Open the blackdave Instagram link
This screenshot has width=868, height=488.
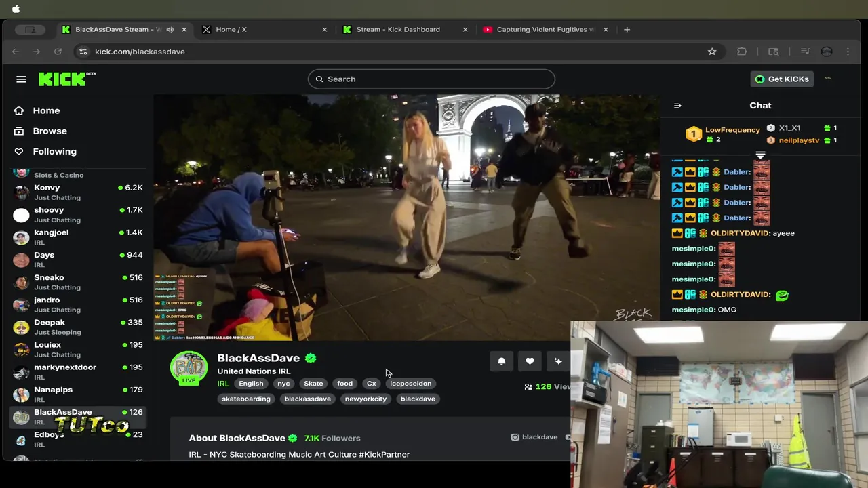pos(534,437)
